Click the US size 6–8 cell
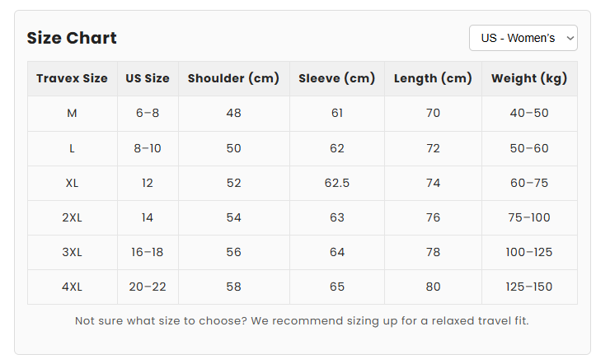Screen dimensions: 596x364 (x=148, y=113)
